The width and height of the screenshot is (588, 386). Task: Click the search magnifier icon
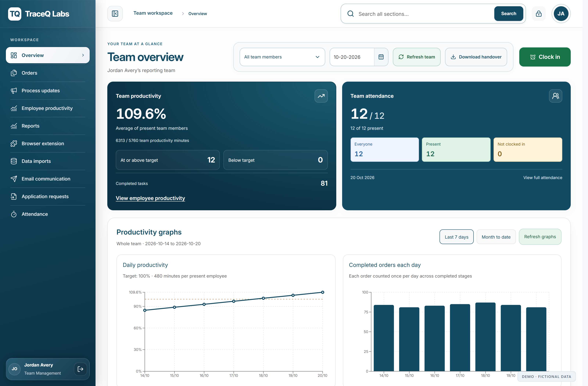pos(350,14)
